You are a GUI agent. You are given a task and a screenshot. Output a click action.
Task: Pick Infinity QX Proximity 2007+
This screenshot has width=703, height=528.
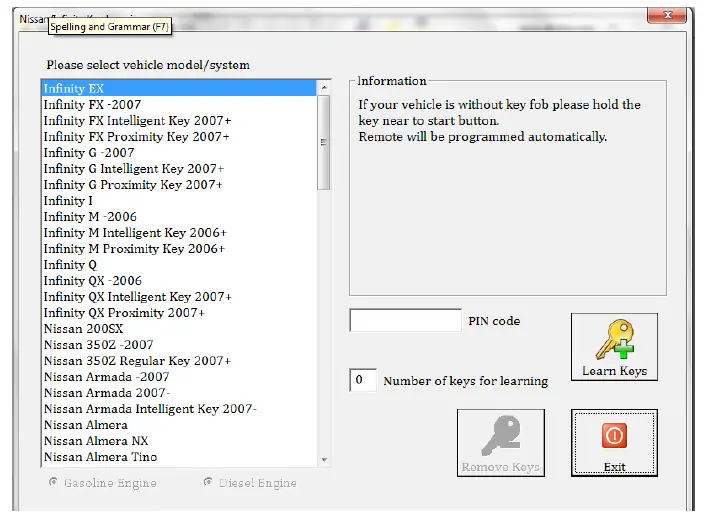(x=179, y=312)
